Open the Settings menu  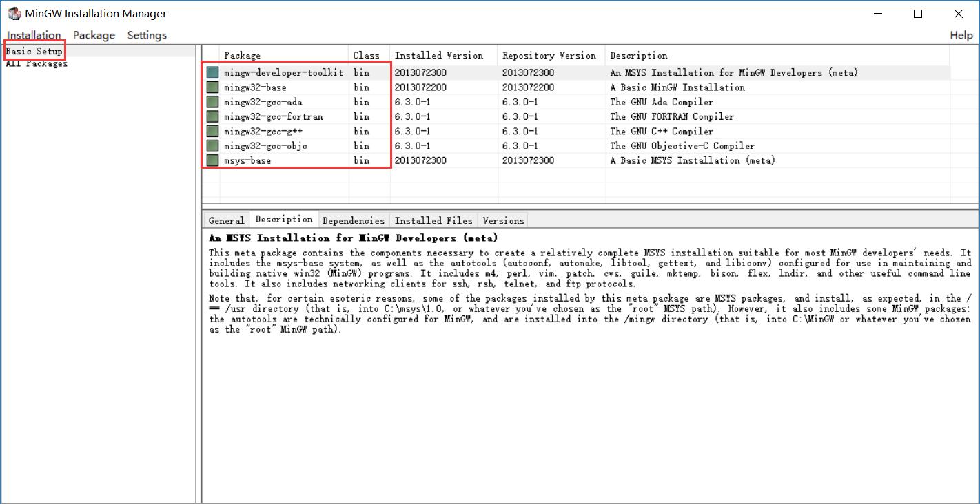(x=147, y=35)
